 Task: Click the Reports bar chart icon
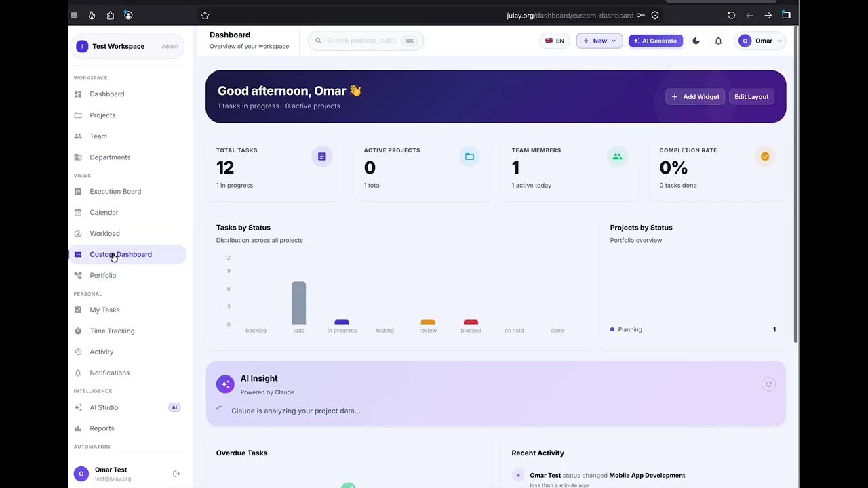(78, 429)
